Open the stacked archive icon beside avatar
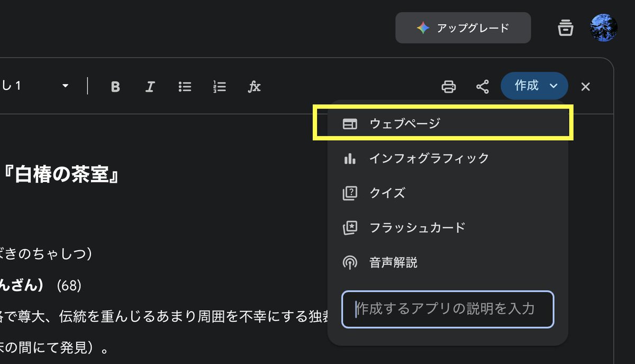 566,28
